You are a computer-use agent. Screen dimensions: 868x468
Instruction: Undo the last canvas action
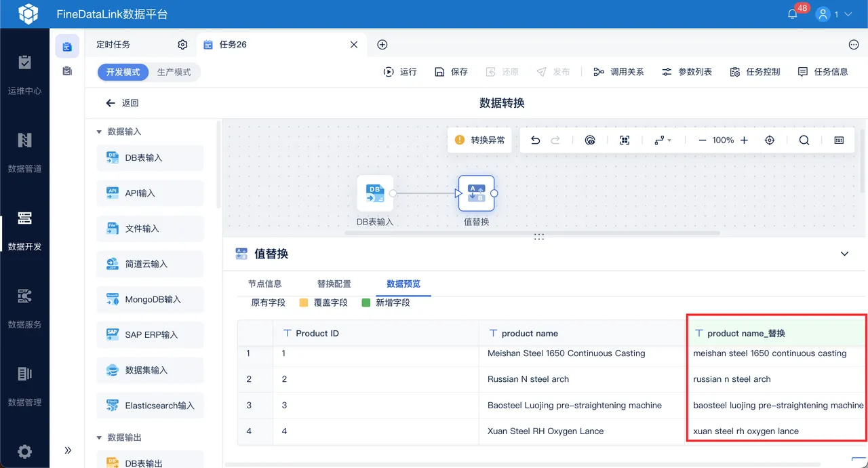[x=535, y=140]
